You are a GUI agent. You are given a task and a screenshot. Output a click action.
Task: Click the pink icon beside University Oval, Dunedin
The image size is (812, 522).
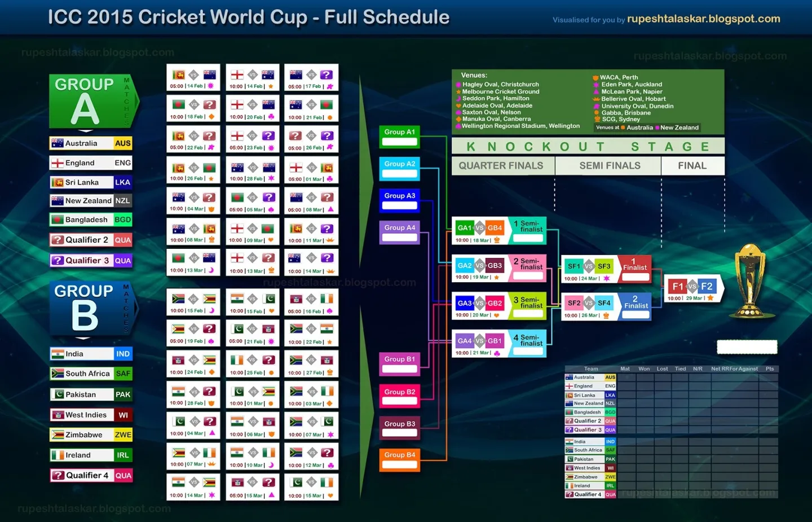point(595,106)
